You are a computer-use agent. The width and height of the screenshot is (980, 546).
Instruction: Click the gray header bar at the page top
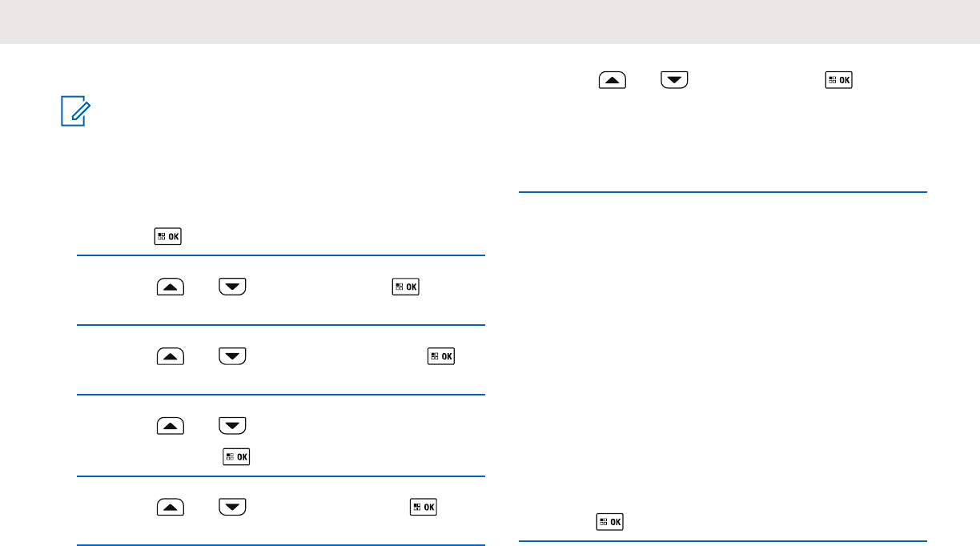(490, 22)
